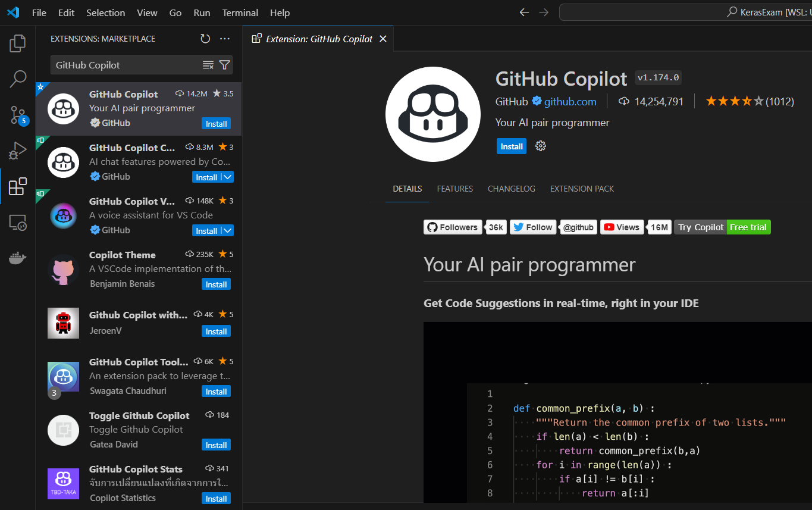Open the Docker view in the activity bar

click(17, 257)
